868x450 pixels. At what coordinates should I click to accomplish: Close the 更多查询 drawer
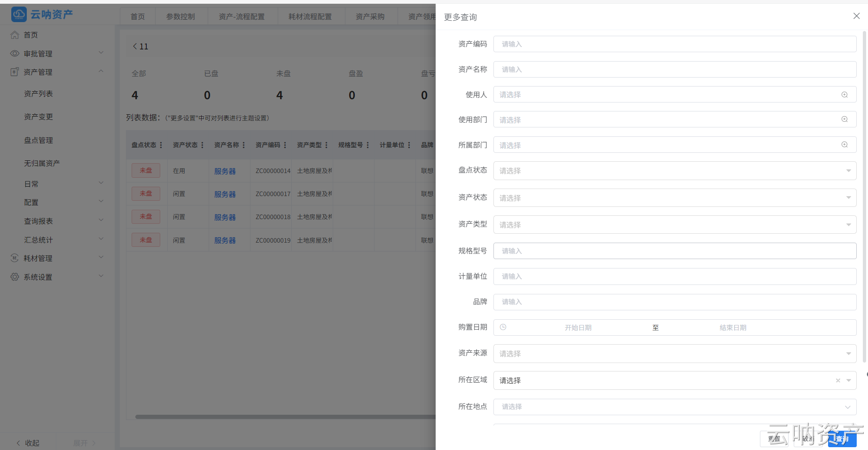point(857,16)
